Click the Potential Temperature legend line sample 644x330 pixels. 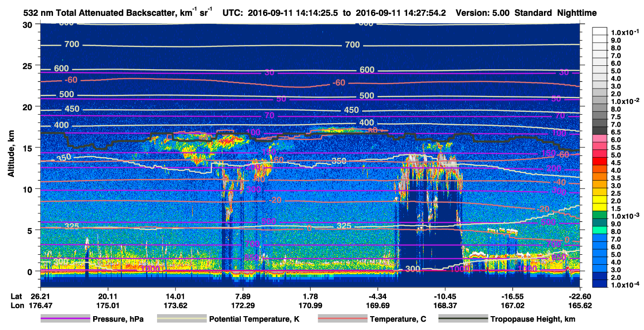tap(182, 319)
